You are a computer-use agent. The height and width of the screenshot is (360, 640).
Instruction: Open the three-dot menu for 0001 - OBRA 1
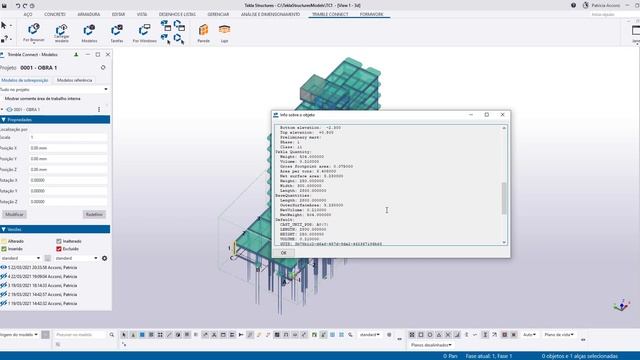99,109
